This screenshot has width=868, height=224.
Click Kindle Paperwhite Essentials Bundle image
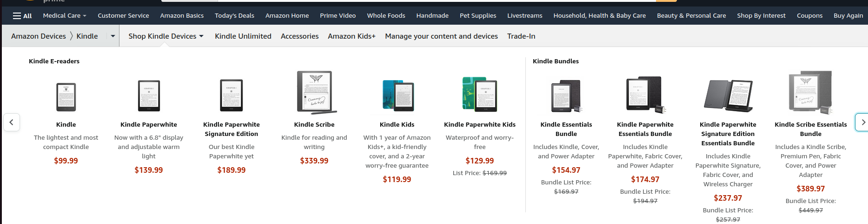(x=645, y=95)
